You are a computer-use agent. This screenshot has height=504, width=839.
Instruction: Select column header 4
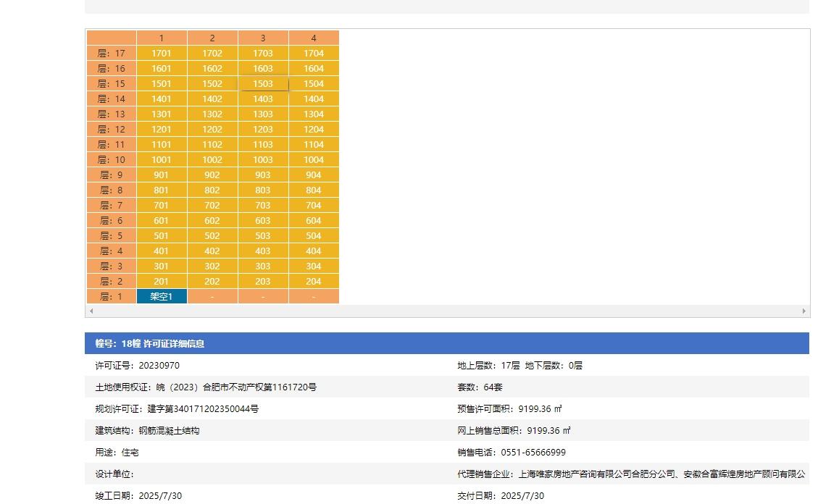(x=314, y=38)
